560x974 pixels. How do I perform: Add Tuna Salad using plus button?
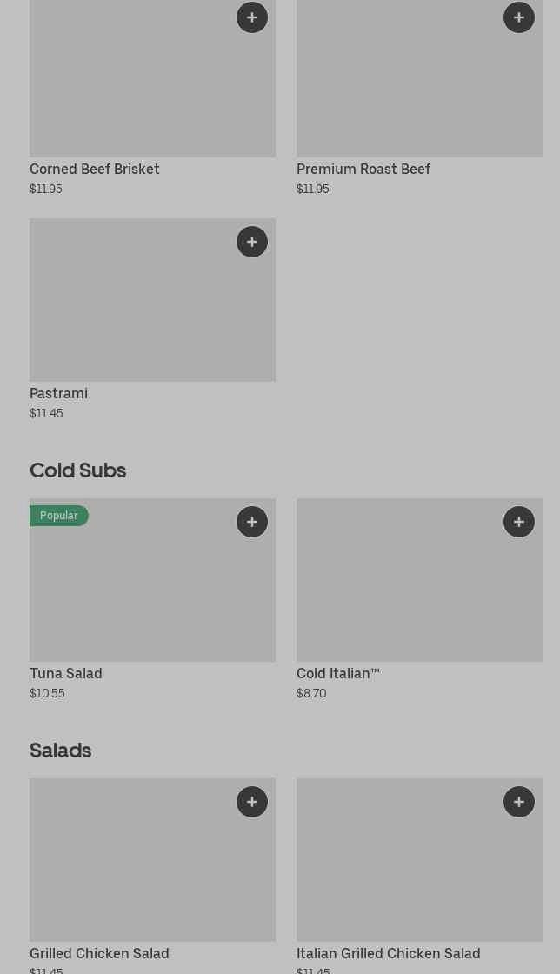252,522
